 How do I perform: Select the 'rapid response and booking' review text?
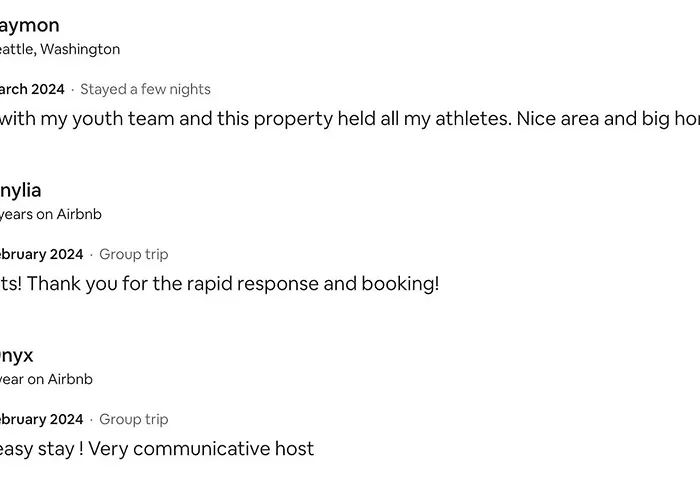point(220,284)
